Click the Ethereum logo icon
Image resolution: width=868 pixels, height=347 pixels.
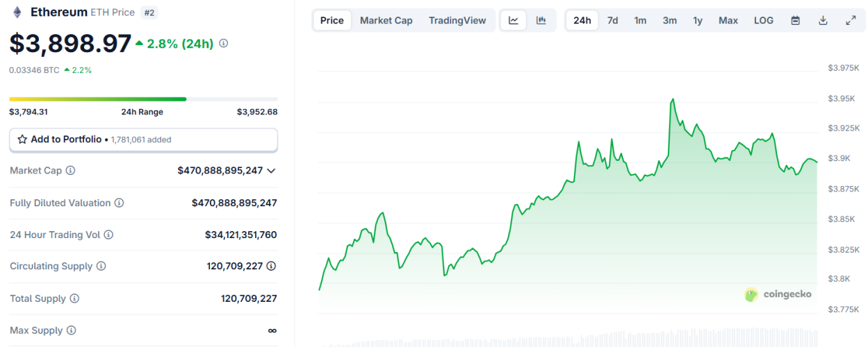pos(17,12)
